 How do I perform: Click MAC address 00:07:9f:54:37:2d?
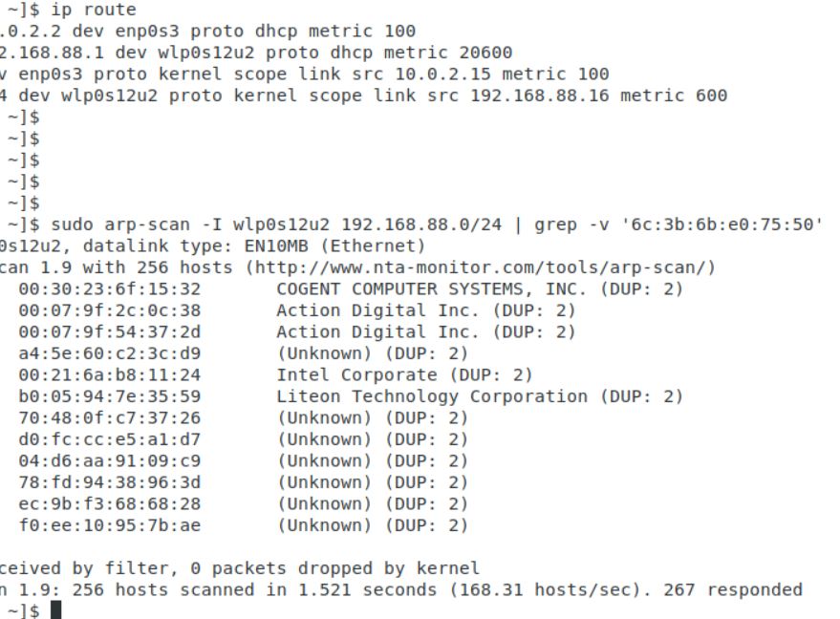(110, 331)
